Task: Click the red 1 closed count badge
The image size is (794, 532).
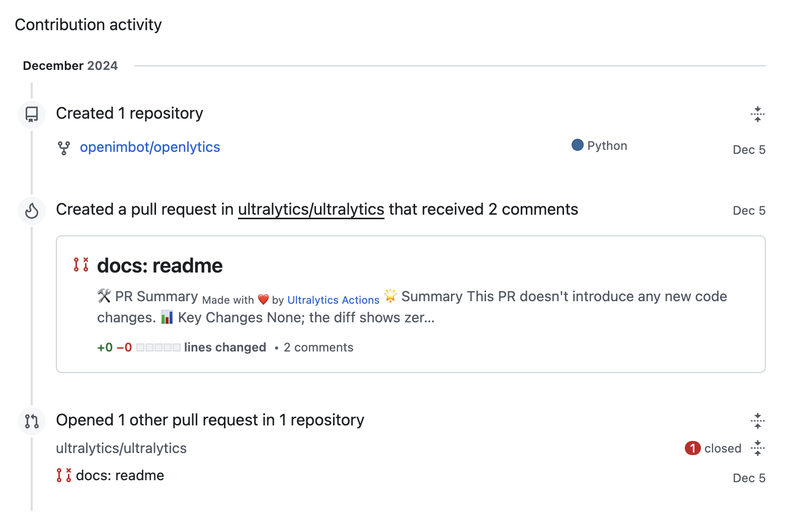Action: pyautogui.click(x=692, y=448)
